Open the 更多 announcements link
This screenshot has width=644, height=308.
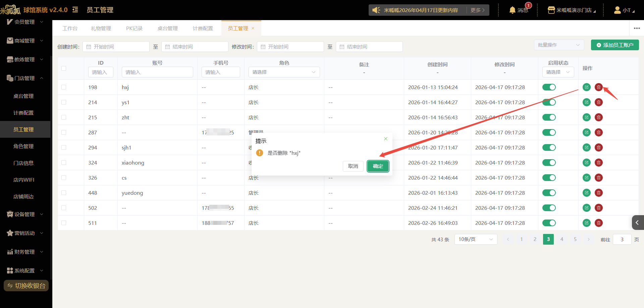pyautogui.click(x=478, y=10)
